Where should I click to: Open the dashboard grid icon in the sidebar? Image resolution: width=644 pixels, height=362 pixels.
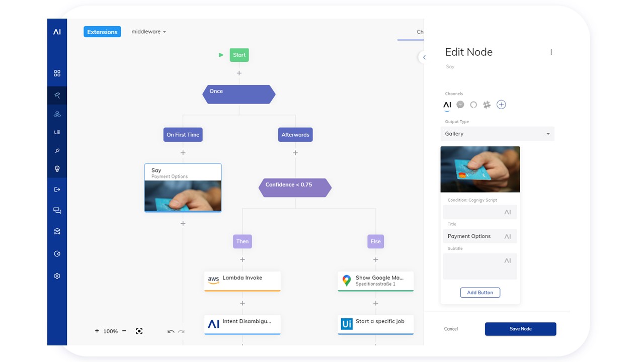click(57, 73)
